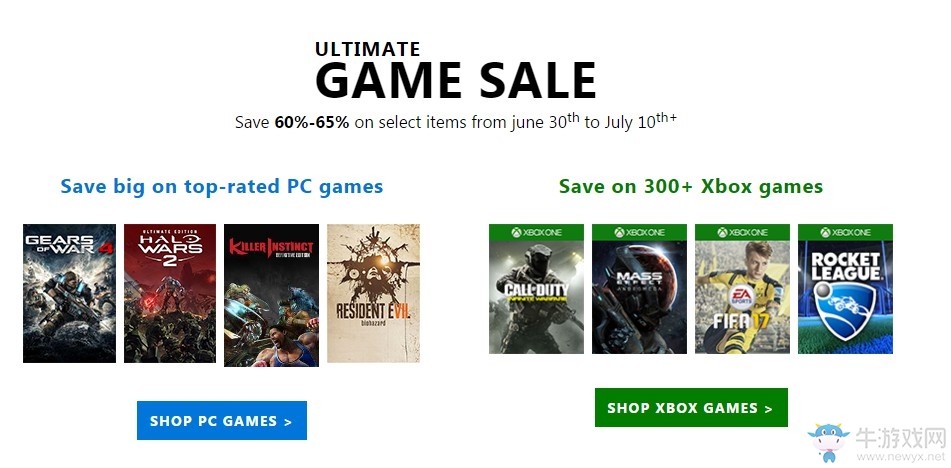Image resolution: width=951 pixels, height=468 pixels.
Task: Click the Xbox One logo above Call of Duty
Action: point(536,232)
